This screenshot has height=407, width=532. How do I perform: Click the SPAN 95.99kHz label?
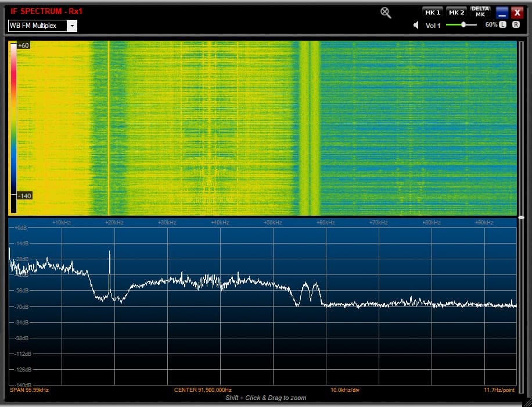29,390
